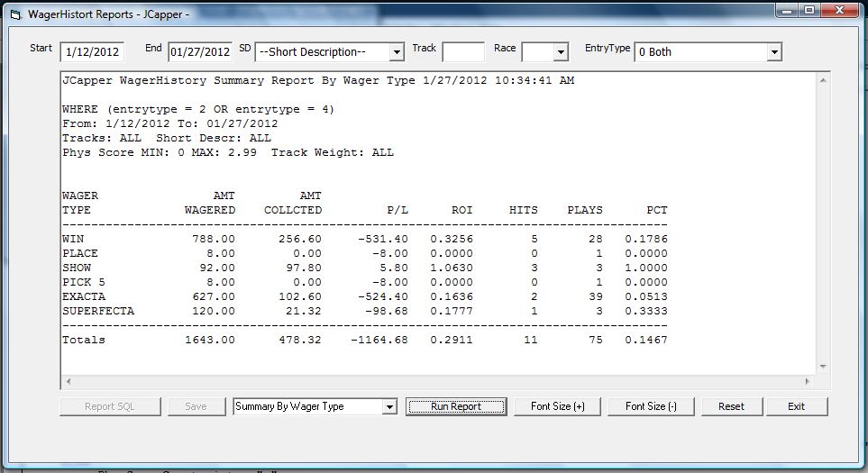
Task: Click the Track input field
Action: (x=463, y=52)
